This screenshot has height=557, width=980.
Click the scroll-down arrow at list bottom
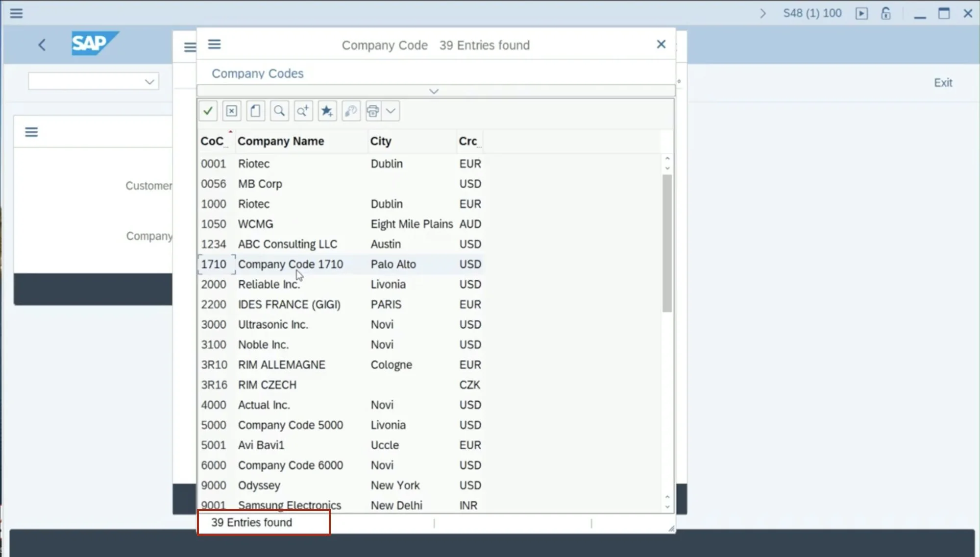(667, 507)
